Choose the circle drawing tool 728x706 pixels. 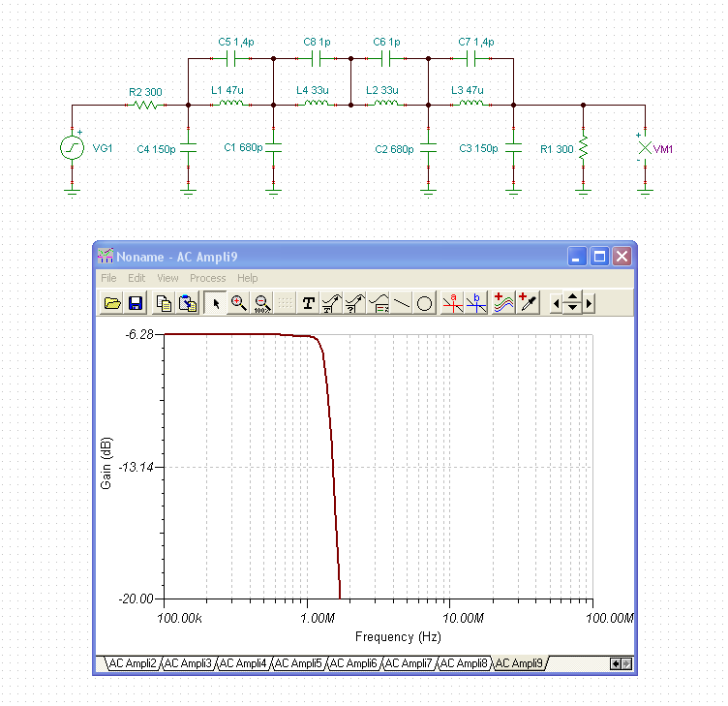click(x=424, y=303)
